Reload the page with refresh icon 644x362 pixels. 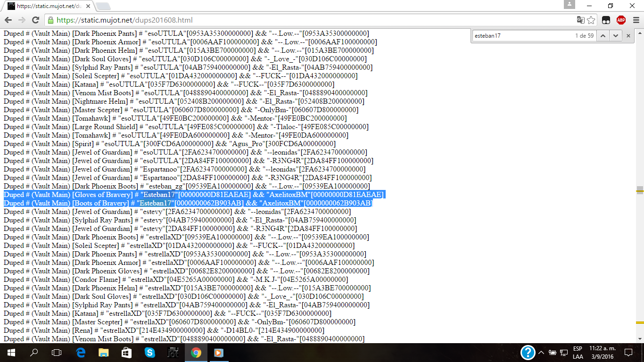[35, 20]
